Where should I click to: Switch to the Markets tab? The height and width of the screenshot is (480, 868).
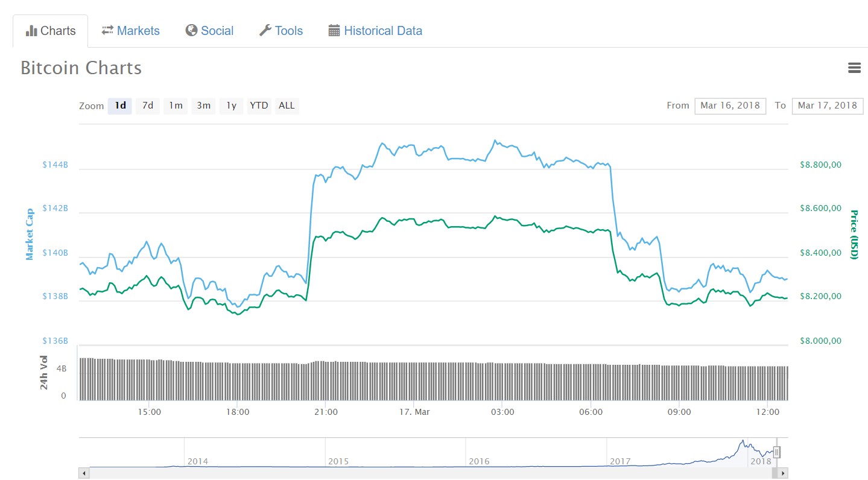(x=130, y=31)
